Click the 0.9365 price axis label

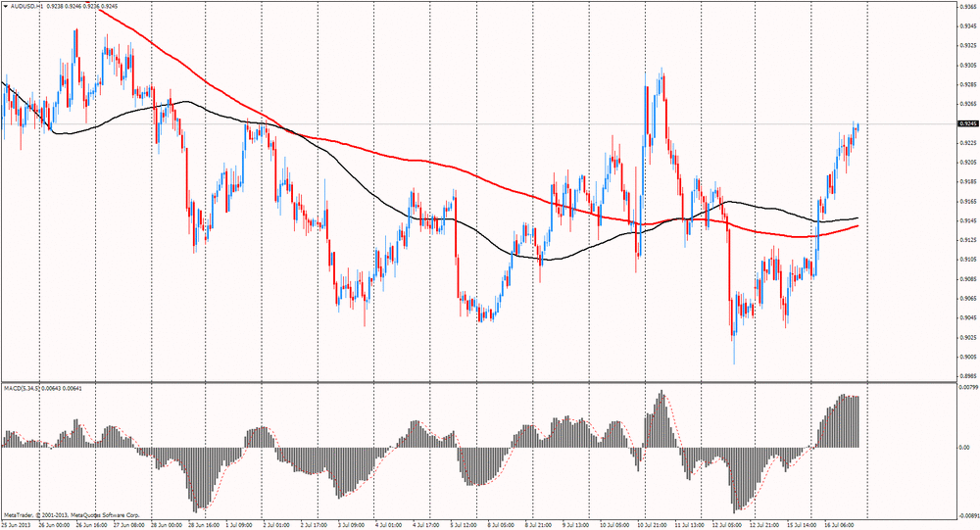click(967, 7)
